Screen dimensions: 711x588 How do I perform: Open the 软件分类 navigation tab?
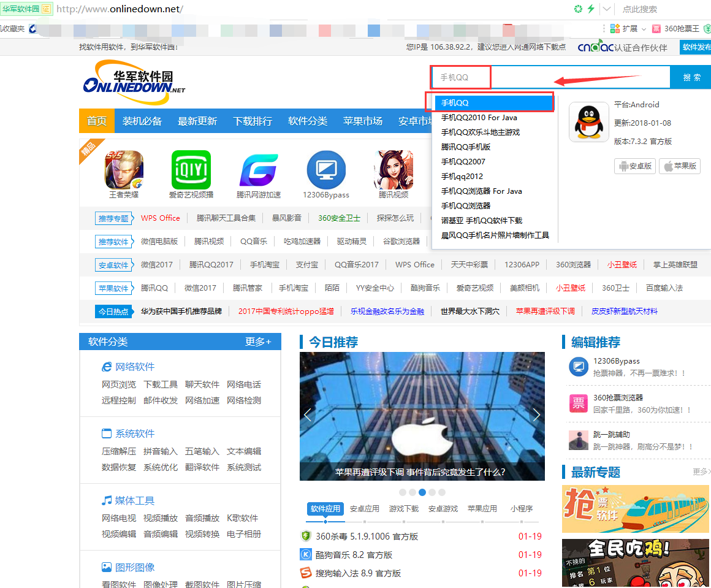[308, 121]
